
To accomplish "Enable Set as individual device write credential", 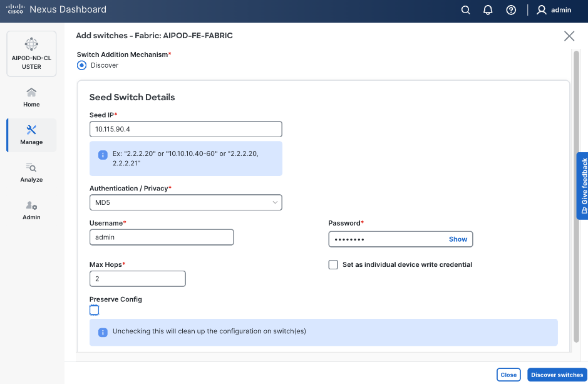I will click(333, 264).
